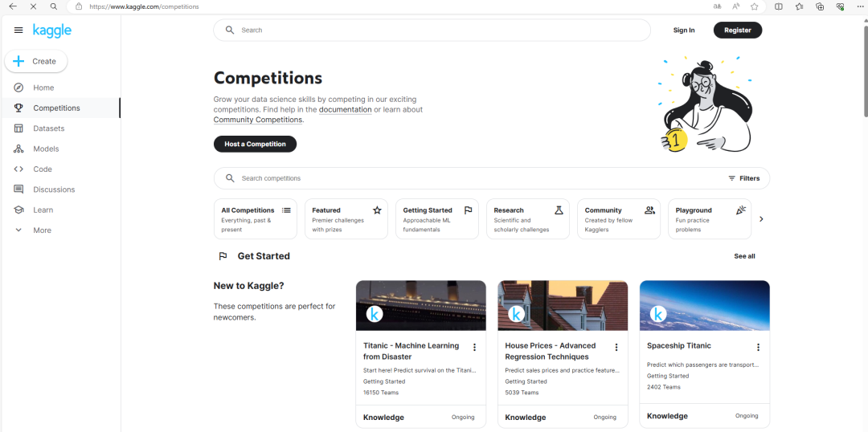Click the browser toolbar search icon

pos(53,6)
